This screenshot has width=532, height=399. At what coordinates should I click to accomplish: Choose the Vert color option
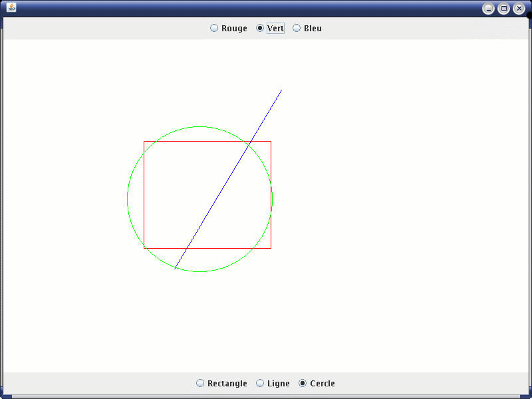(x=260, y=28)
